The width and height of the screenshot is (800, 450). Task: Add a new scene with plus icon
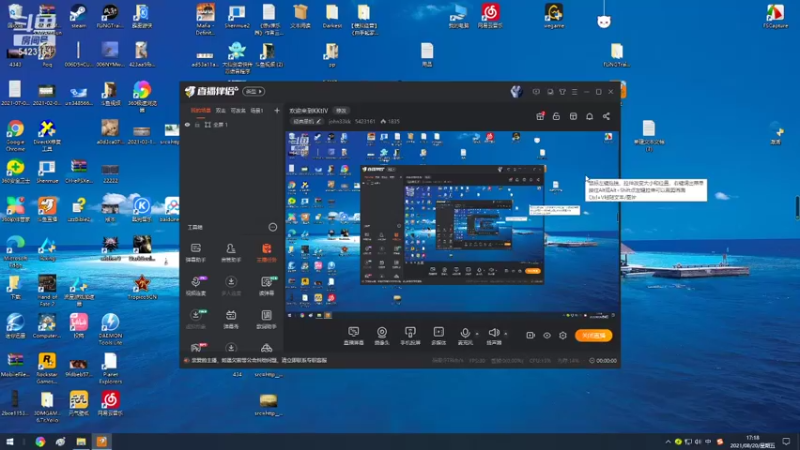(x=277, y=110)
